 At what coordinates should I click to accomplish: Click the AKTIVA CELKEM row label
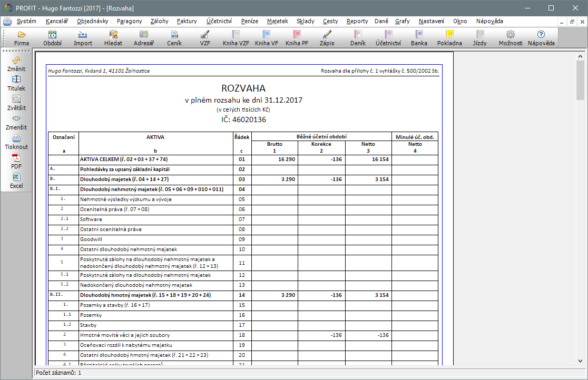(x=124, y=159)
